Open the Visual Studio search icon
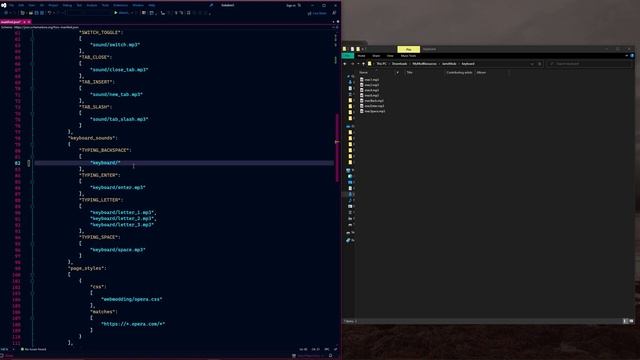The image size is (640, 360). point(211,5)
